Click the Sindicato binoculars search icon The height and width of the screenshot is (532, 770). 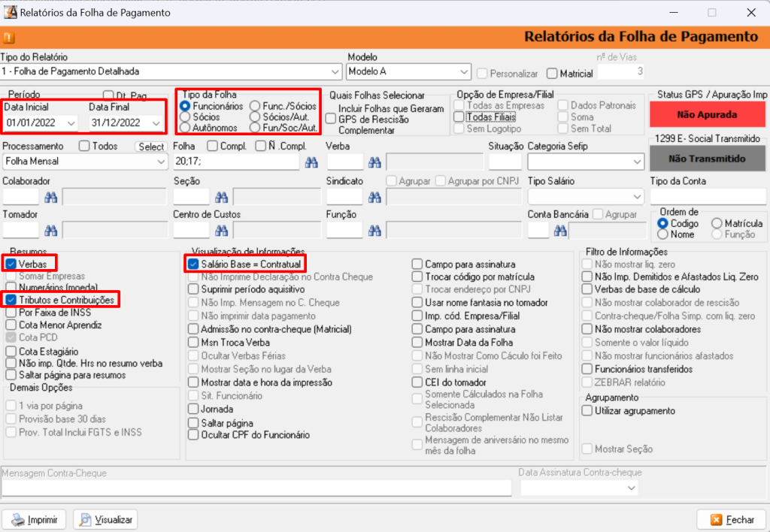point(374,197)
